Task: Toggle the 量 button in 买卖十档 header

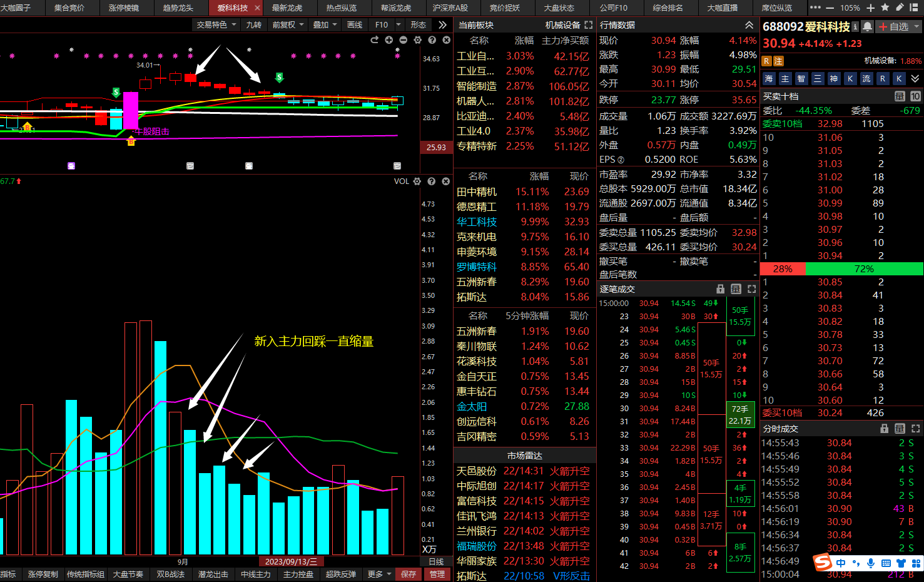Action: pos(900,96)
